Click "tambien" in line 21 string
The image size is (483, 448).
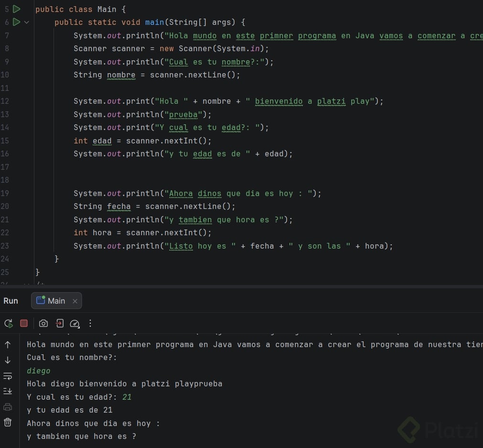195,220
